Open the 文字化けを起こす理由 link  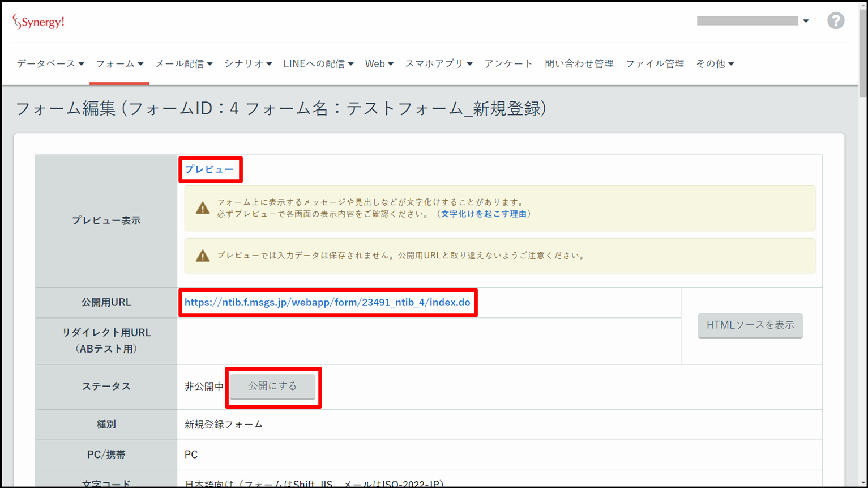pos(484,214)
